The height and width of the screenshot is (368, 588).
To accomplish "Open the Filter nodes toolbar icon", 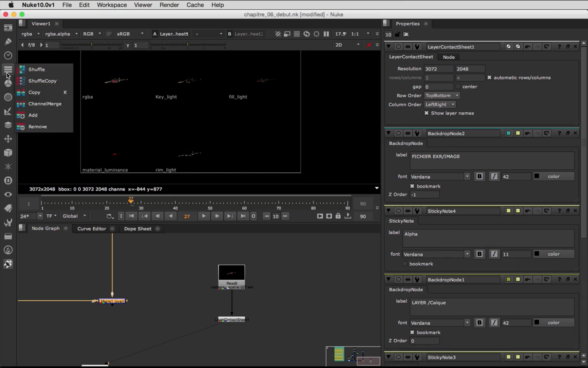I will 8,97.
